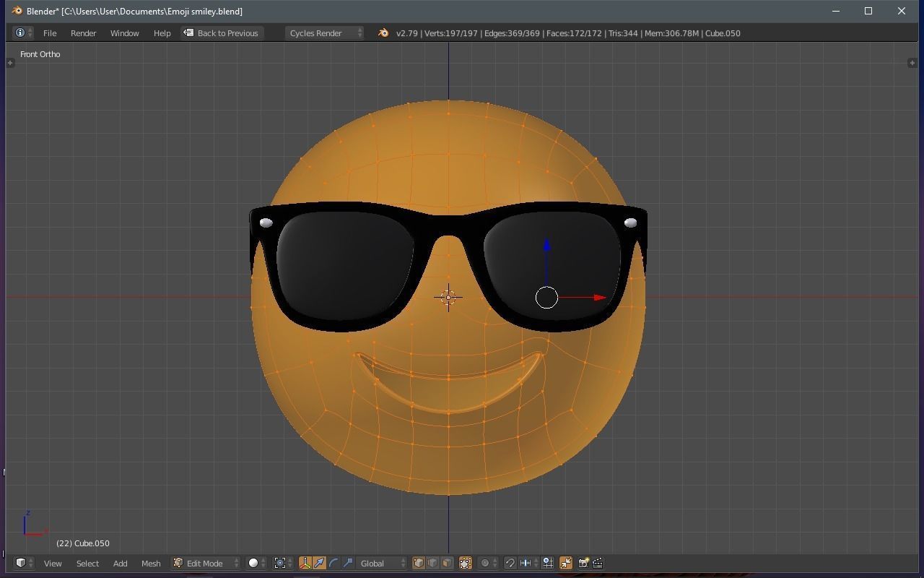Image resolution: width=924 pixels, height=578 pixels.
Task: Open the Cycles Render engine dropdown
Action: 324,33
